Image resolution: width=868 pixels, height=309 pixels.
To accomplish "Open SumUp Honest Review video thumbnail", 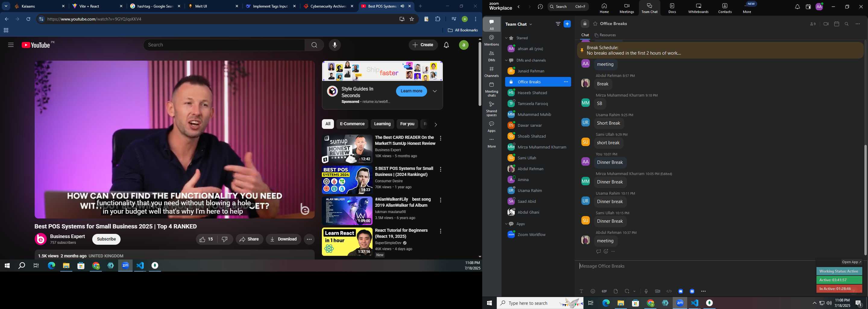I will [x=347, y=149].
